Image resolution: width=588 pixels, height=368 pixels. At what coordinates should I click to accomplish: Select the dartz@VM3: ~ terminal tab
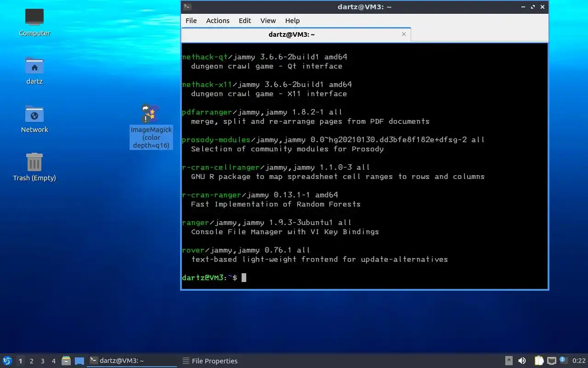pos(296,34)
